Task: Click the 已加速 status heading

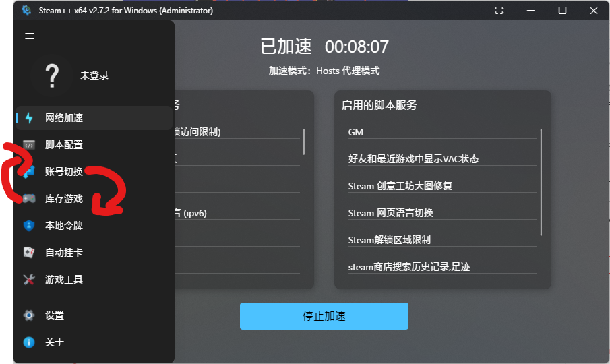Action: 286,47
